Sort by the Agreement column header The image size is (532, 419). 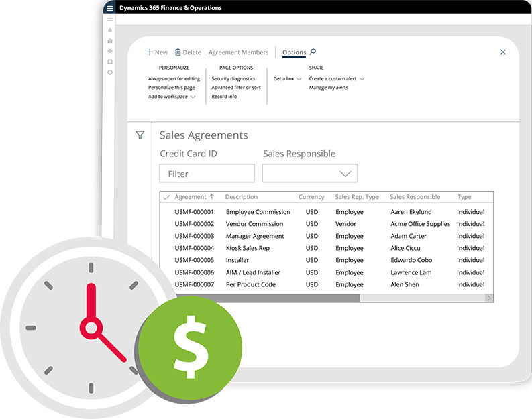tap(195, 197)
